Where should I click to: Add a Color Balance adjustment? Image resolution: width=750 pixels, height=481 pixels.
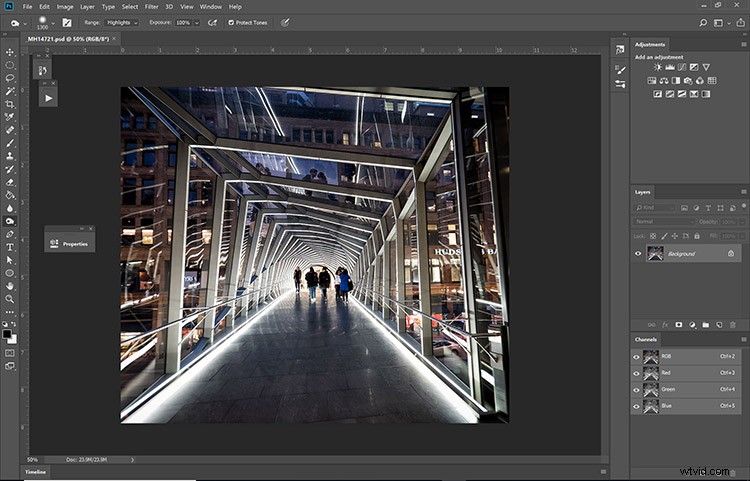[x=664, y=81]
